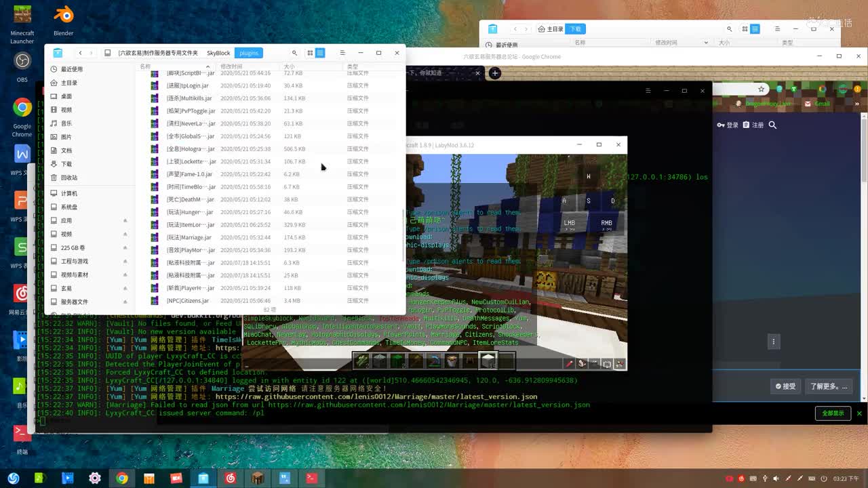868x488 pixels.
Task: Eject the 应用 drive in sidebar
Action: pyautogui.click(x=125, y=220)
